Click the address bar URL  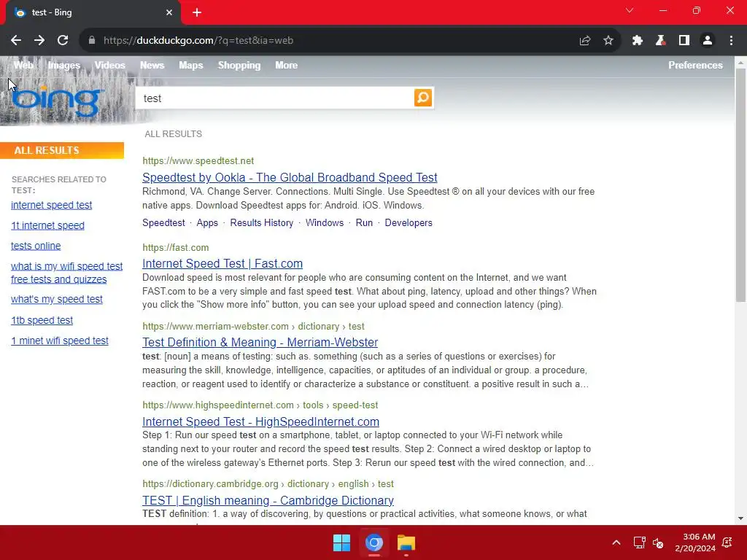pyautogui.click(x=198, y=41)
